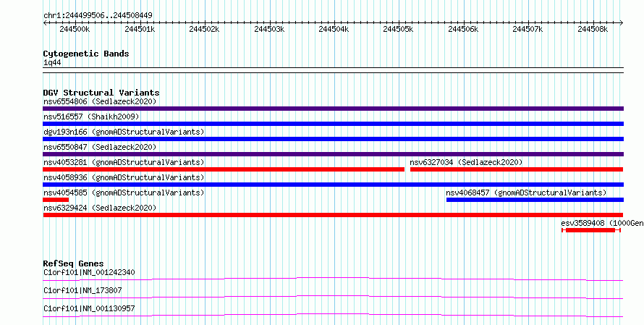Viewport: 644px width, 325px height.
Task: Click the 244503k ruler tick label
Action: click(x=269, y=29)
